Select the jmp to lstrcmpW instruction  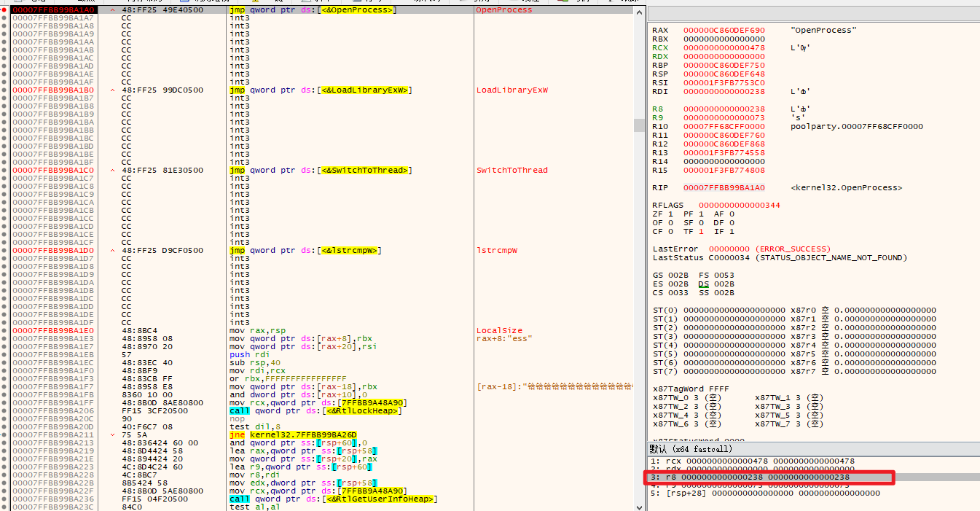306,251
